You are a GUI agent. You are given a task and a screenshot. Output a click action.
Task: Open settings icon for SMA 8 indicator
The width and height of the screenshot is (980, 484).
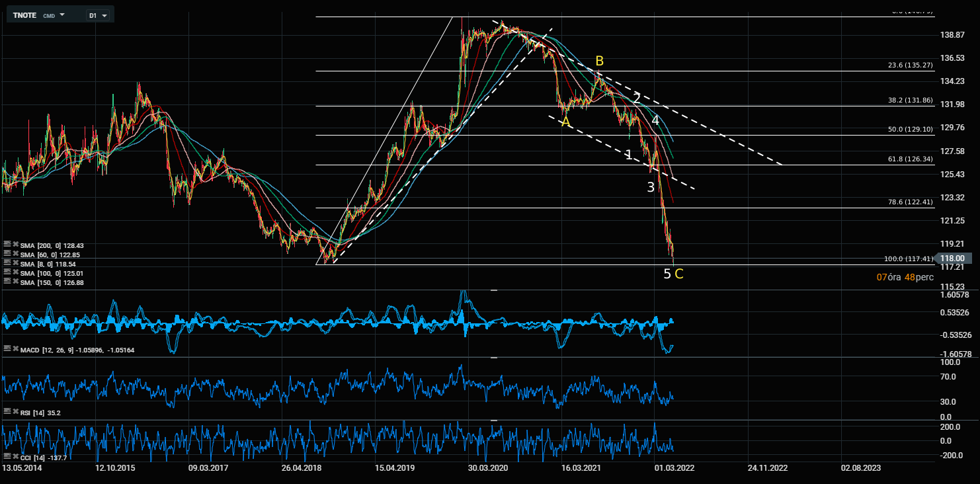(7, 263)
